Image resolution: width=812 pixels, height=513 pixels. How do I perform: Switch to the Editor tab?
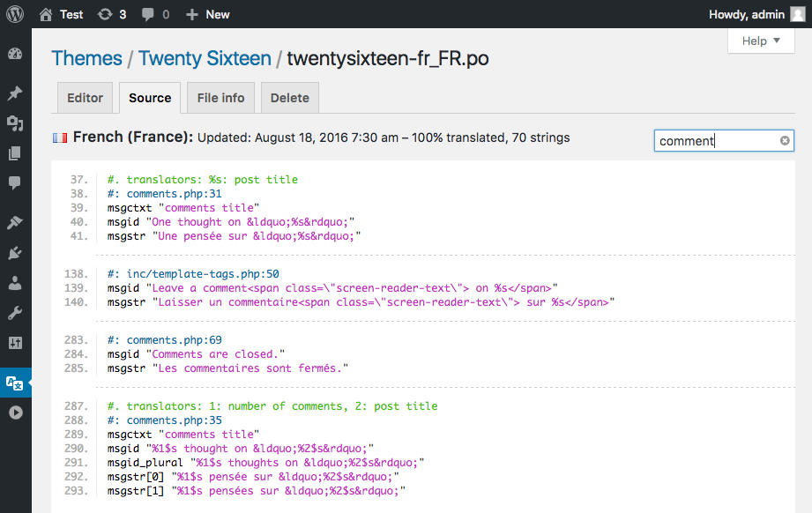(85, 98)
